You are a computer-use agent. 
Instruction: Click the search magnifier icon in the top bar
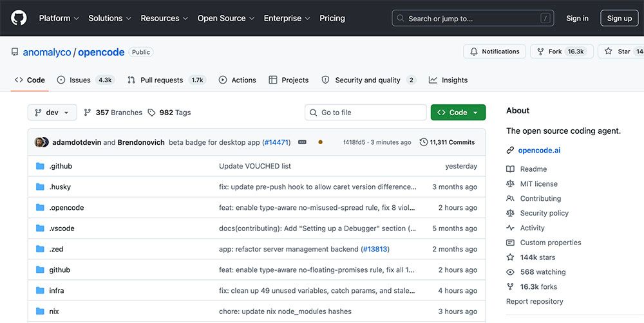401,18
